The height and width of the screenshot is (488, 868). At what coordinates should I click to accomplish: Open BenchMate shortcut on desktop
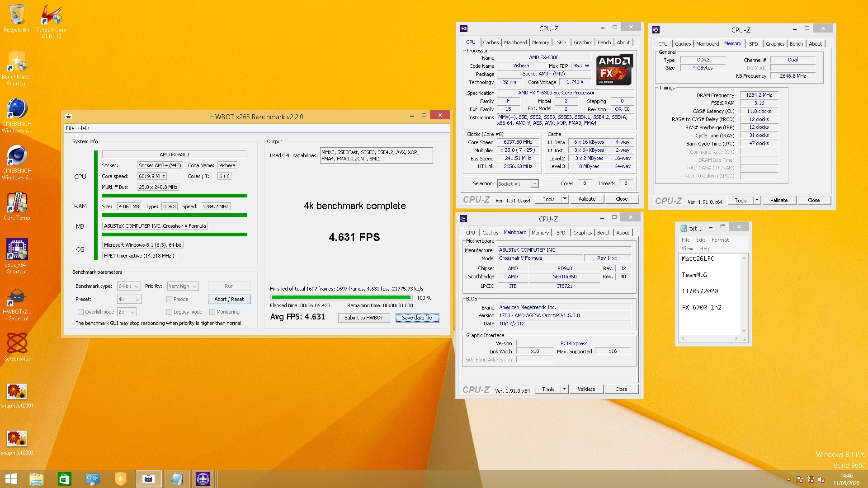17,69
